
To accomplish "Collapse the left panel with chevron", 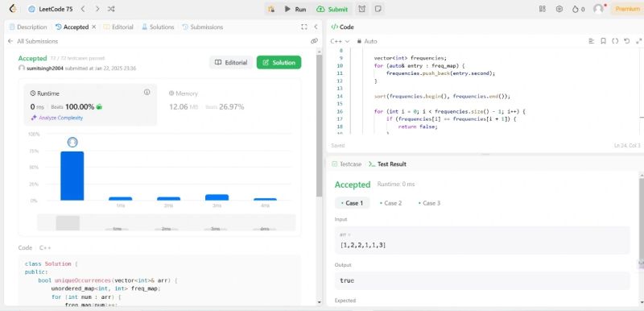I will (x=316, y=27).
